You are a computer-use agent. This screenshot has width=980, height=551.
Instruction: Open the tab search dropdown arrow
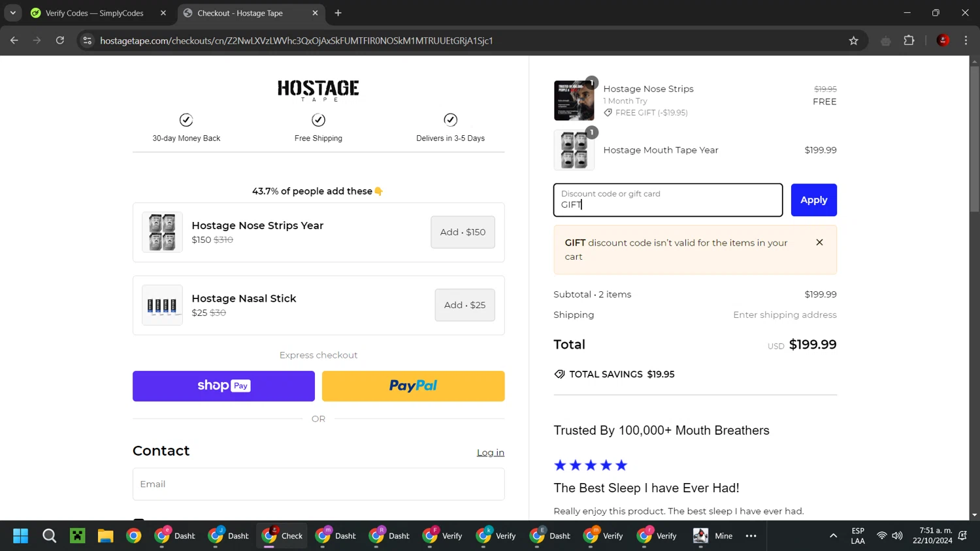pos(12,13)
